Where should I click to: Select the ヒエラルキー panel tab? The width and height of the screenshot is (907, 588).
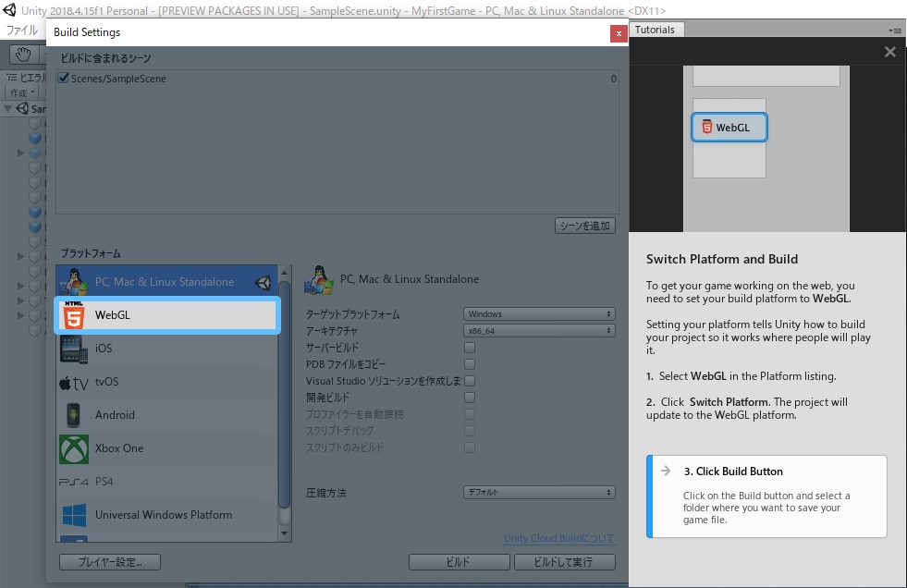pos(27,78)
